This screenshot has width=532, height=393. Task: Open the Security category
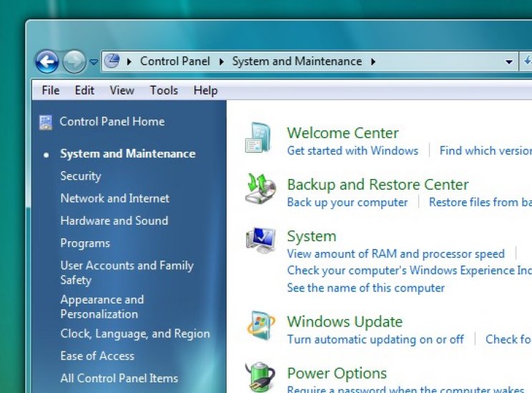[81, 176]
